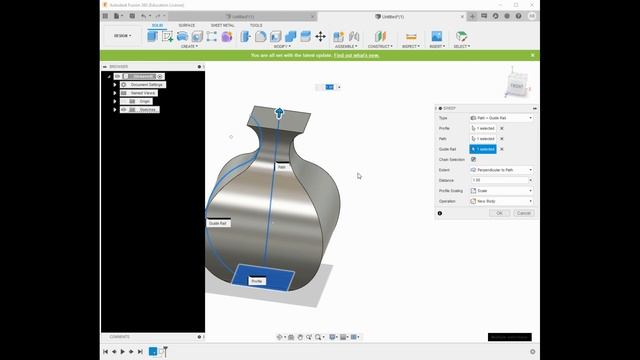640x360 pixels.
Task: Click the Profile selection button
Action: tap(483, 128)
